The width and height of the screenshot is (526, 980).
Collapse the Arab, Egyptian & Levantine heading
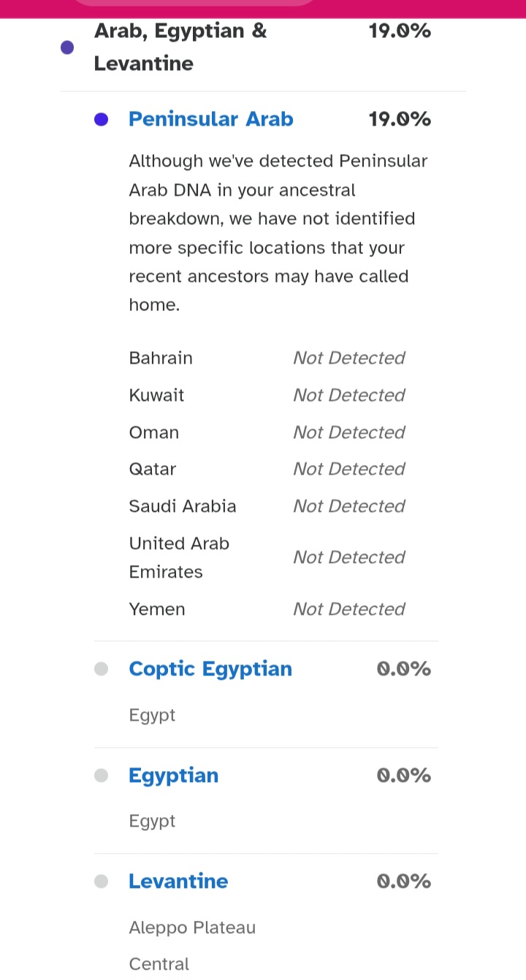pyautogui.click(x=180, y=47)
